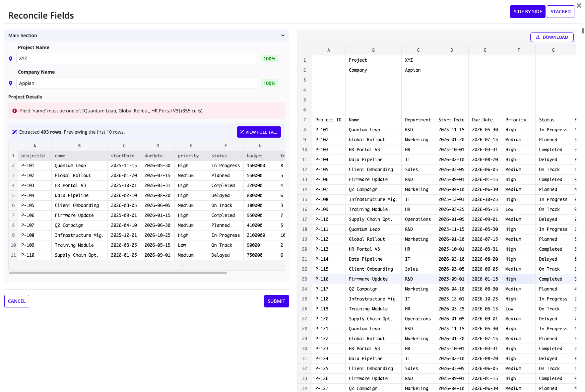Viewport: 585px width, 392px height.
Task: Click 'XYZ' cell in source spreadsheet
Action: click(418, 60)
